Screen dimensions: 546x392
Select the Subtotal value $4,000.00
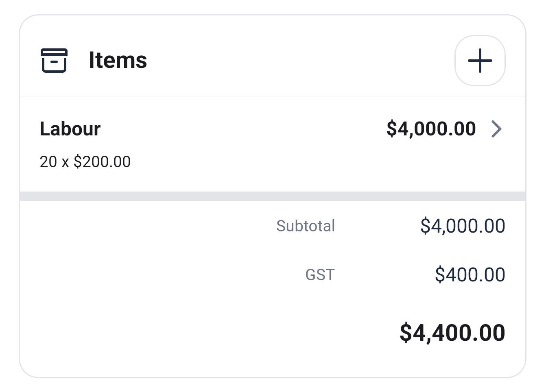463,226
